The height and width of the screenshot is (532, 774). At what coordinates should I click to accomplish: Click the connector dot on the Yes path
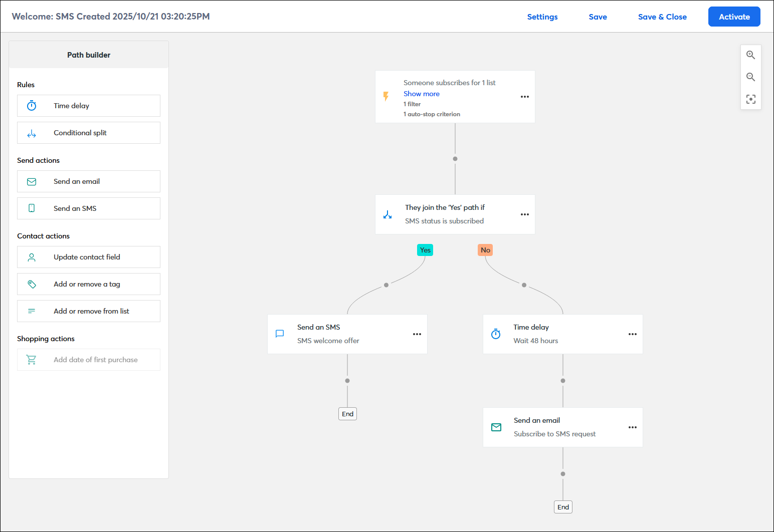[386, 285]
